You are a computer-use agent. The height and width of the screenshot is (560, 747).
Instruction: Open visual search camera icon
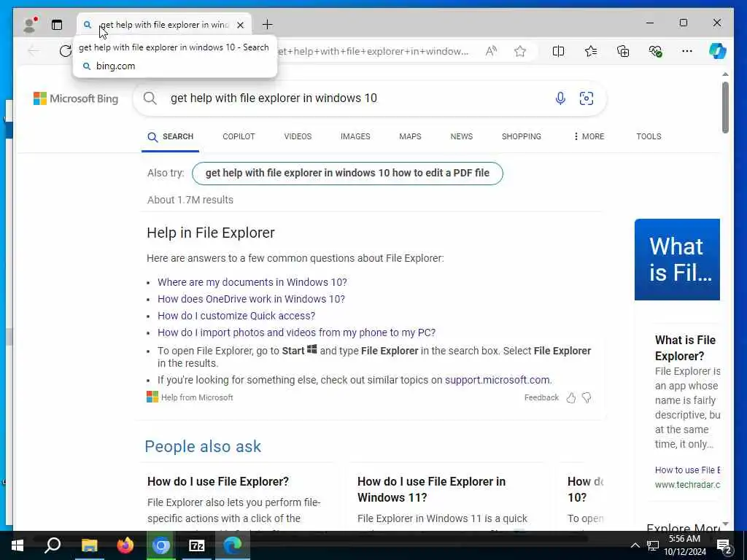coord(587,98)
